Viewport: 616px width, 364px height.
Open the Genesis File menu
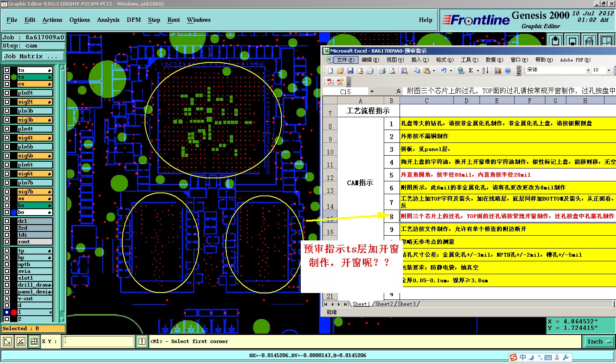pyautogui.click(x=12, y=20)
